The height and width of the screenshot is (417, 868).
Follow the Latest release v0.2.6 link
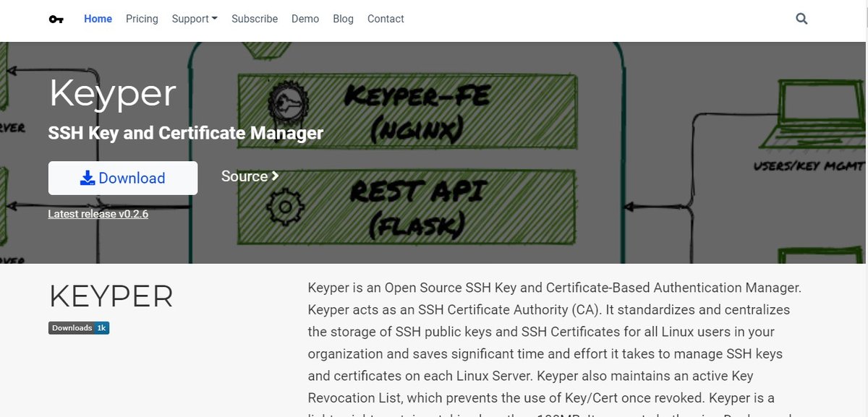coord(98,213)
